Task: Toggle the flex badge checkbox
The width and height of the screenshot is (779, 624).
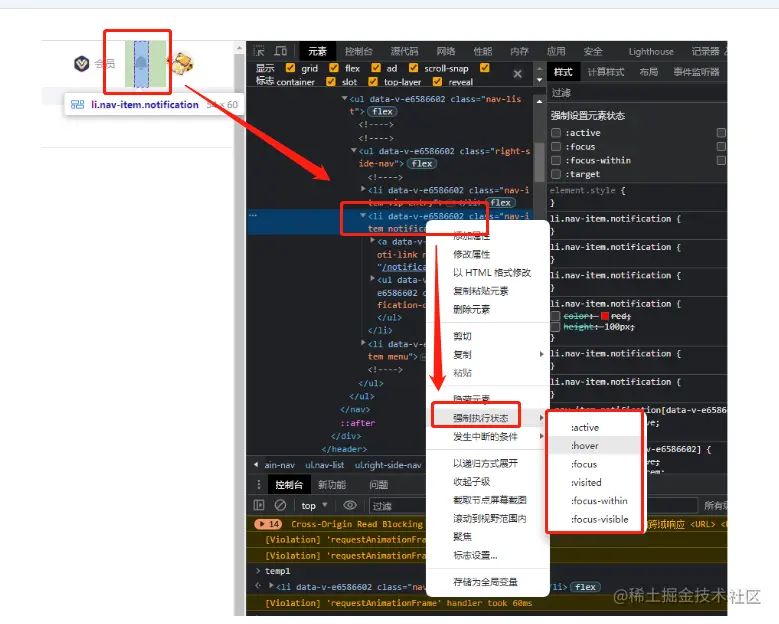Action: click(334, 68)
